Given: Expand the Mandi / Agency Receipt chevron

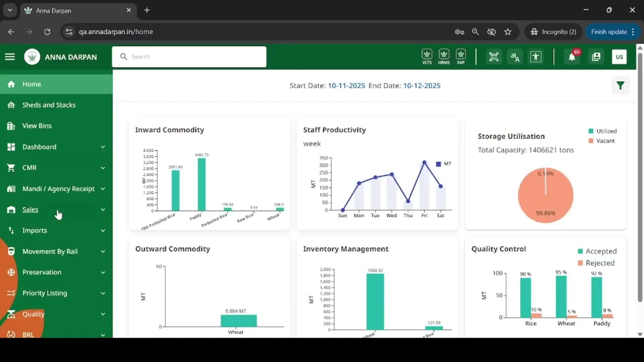Looking at the screenshot, I should tap(103, 189).
